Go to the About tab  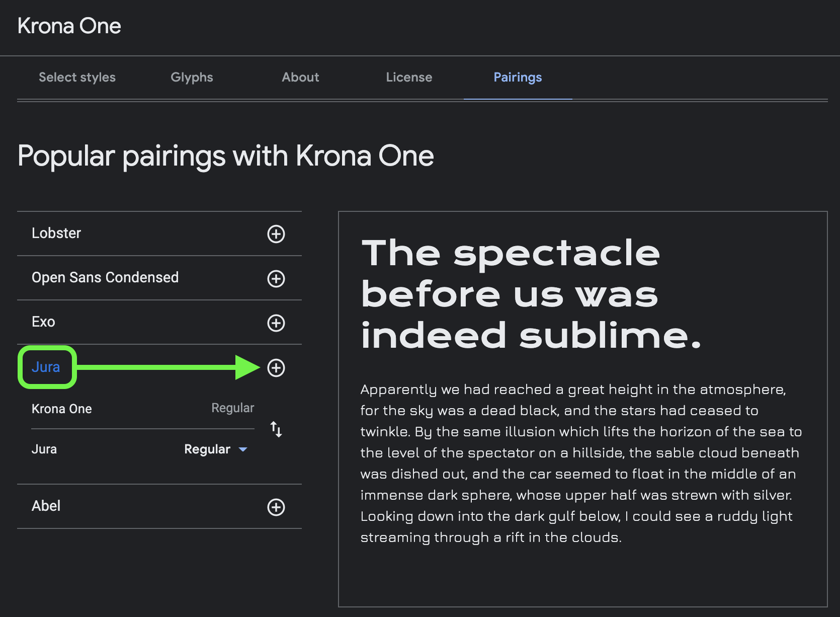(x=300, y=77)
